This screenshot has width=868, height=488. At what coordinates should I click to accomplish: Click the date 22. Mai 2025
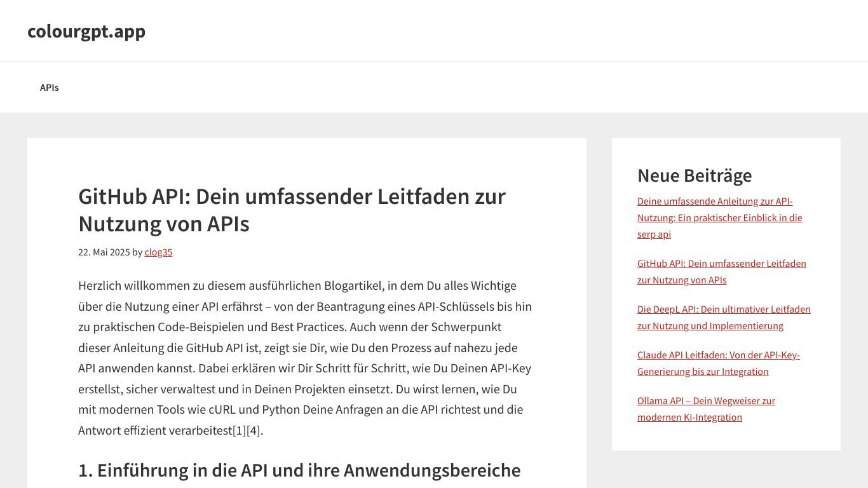click(104, 252)
